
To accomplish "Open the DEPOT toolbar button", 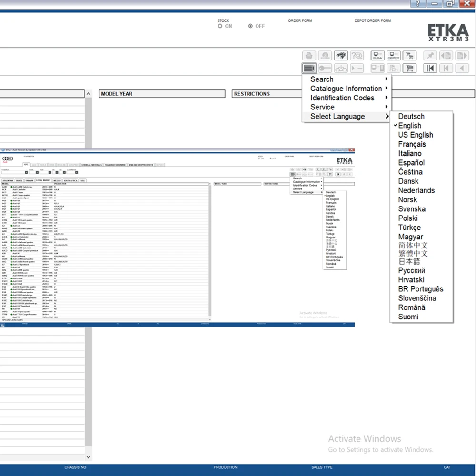I will tap(394, 56).
